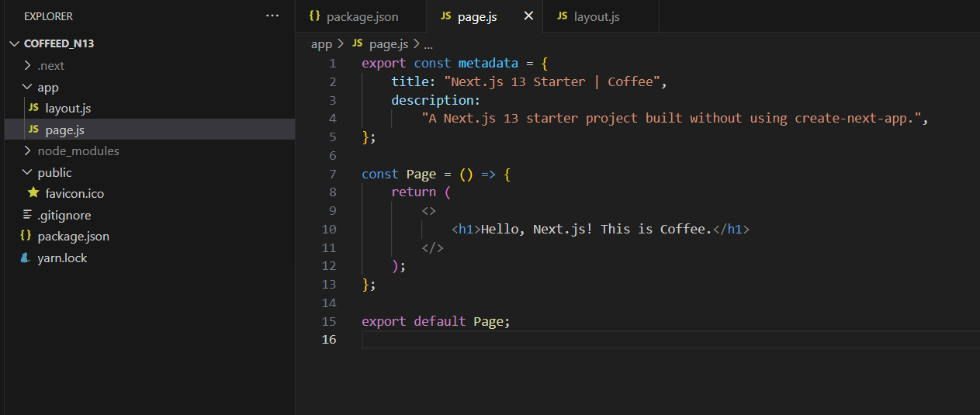
Task: Click the description: key on line 3
Action: pos(436,100)
